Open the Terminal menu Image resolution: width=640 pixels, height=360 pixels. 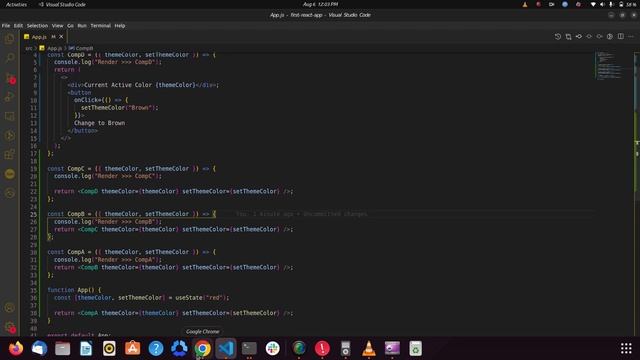100,26
